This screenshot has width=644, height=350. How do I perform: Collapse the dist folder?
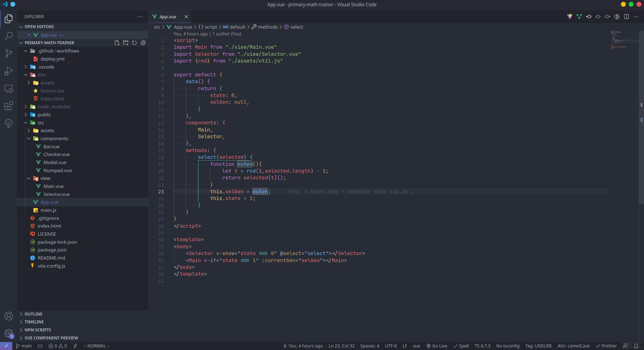[83, 75]
